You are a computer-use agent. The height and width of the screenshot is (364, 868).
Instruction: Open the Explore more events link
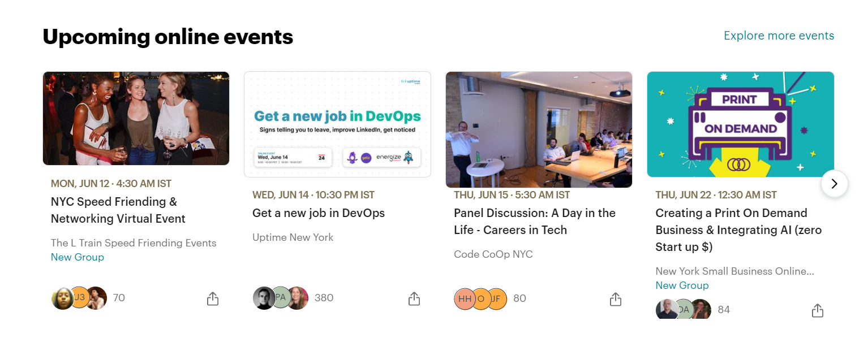[x=779, y=36]
